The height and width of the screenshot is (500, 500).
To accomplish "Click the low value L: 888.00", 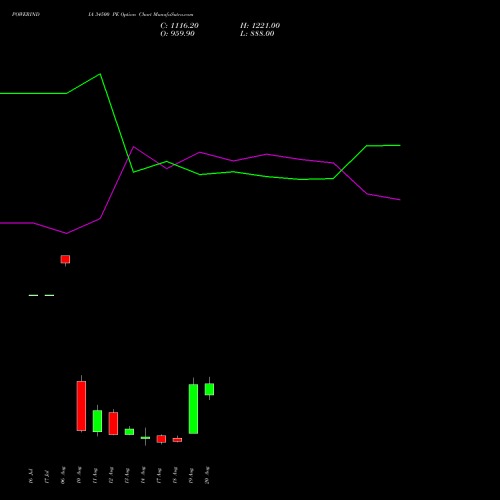I will pyautogui.click(x=257, y=34).
